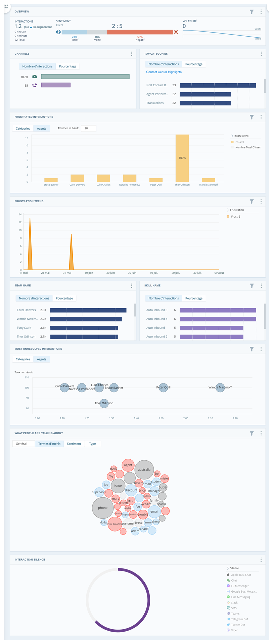Select the Général word cloud tab
The height and width of the screenshot is (644, 273).
24,444
